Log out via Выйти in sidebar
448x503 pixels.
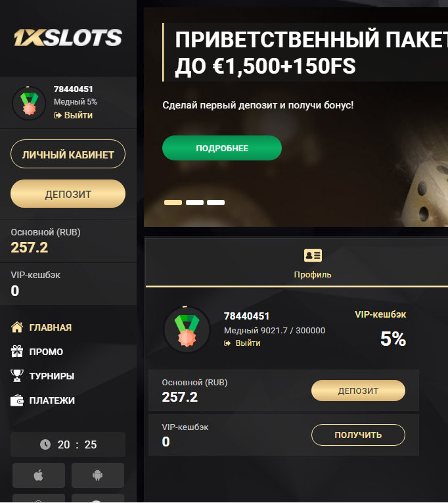74,115
